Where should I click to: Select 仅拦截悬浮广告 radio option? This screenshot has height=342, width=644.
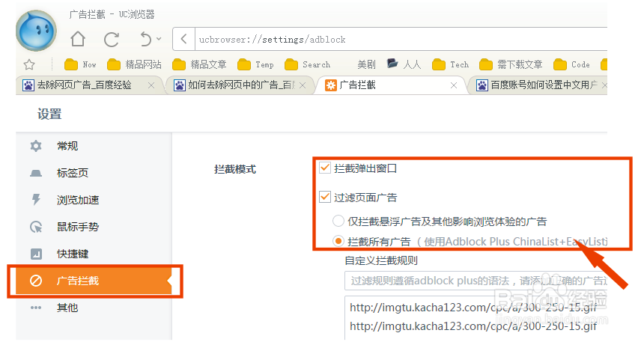pos(338,221)
